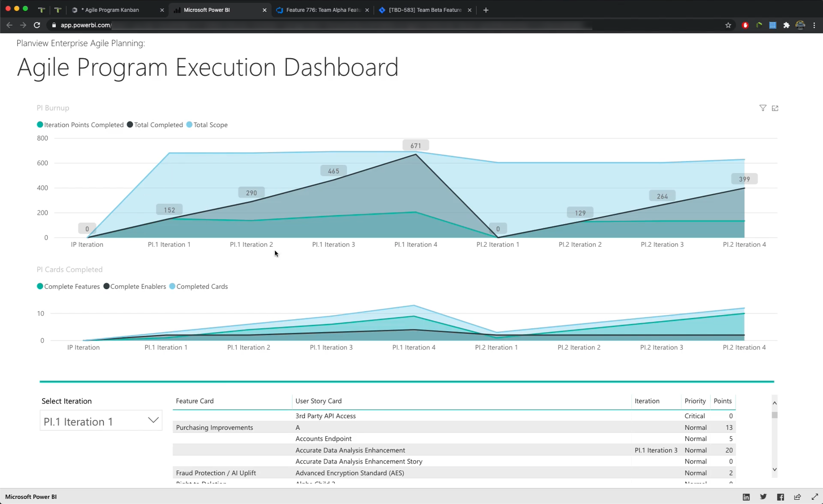Select the 290 data label on burnup
823x504 pixels.
coord(251,192)
